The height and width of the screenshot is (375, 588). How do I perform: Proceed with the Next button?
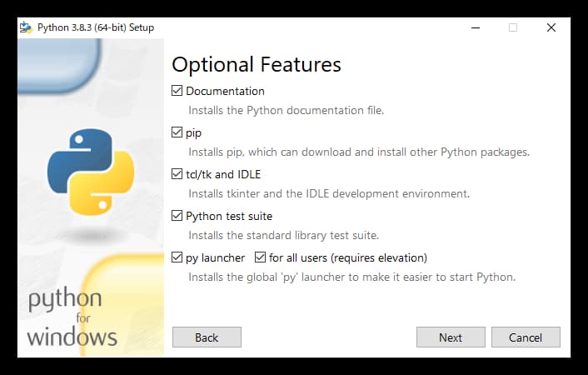pyautogui.click(x=451, y=337)
